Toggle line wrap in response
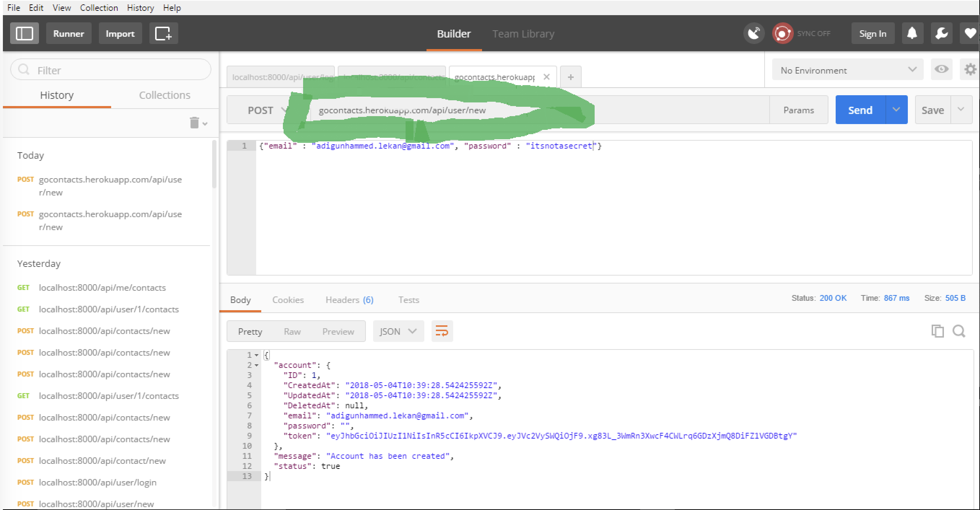Image resolution: width=980 pixels, height=510 pixels. (442, 331)
